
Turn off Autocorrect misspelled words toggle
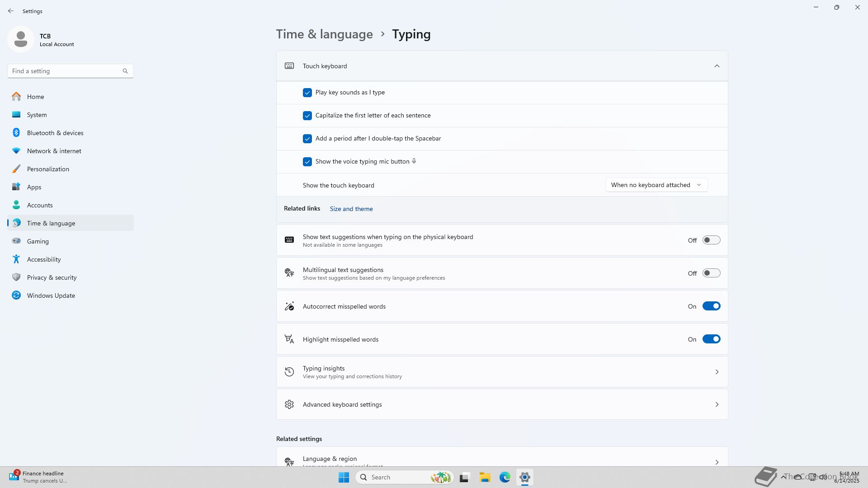tap(711, 306)
